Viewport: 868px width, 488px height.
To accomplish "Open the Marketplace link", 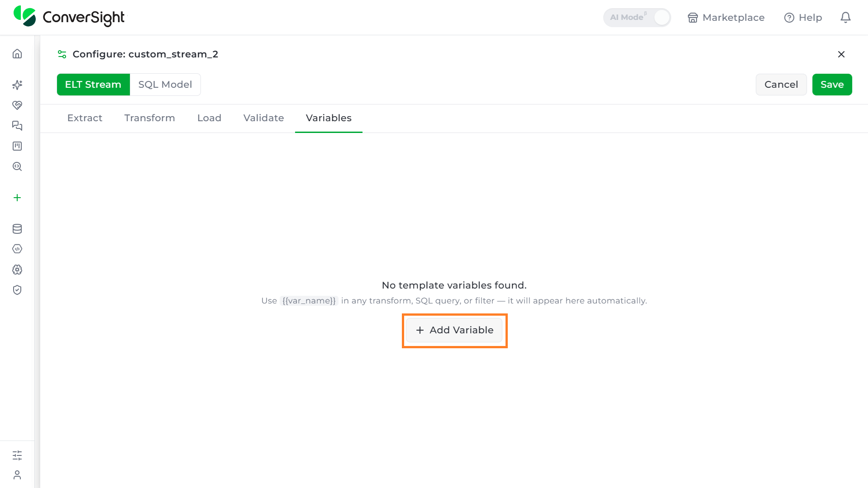I will click(726, 18).
